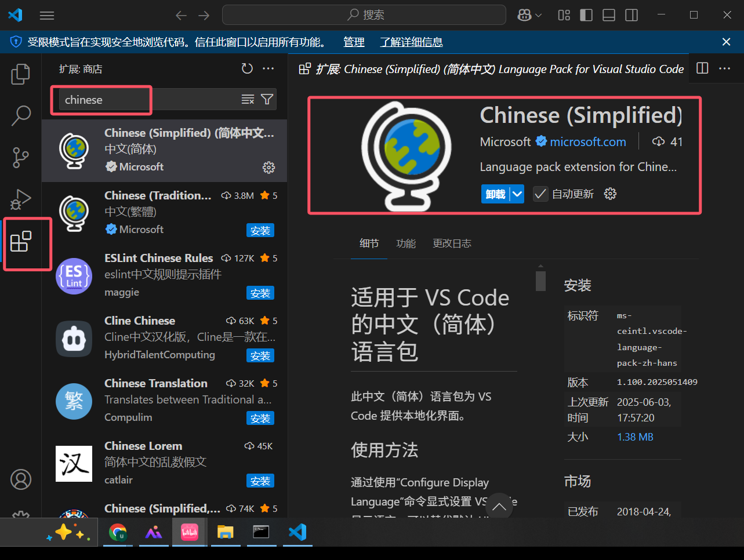Clear extension search results
Image resolution: width=744 pixels, height=560 pixels.
click(248, 100)
